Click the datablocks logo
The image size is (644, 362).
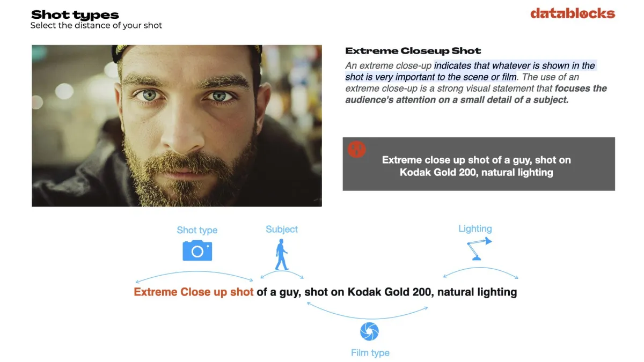click(573, 13)
